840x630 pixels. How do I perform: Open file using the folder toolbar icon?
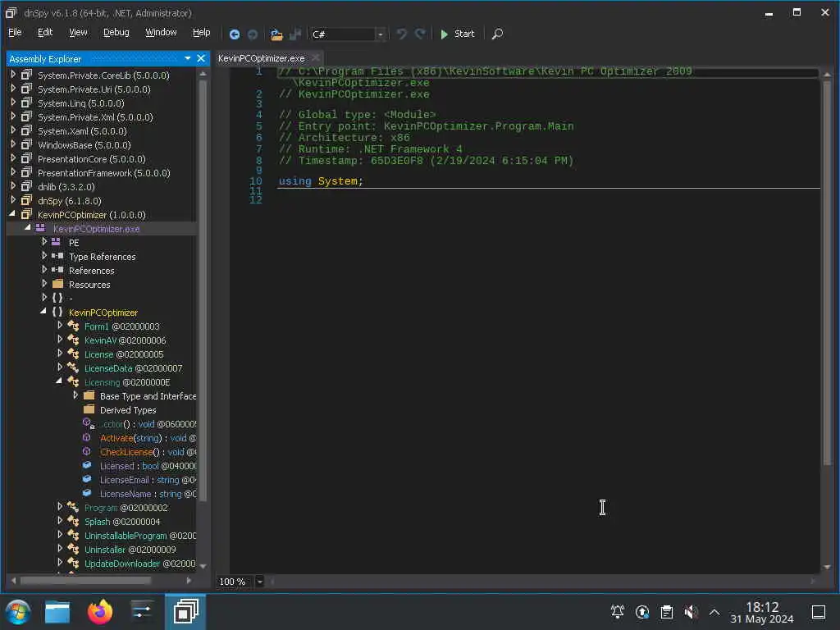coord(276,34)
